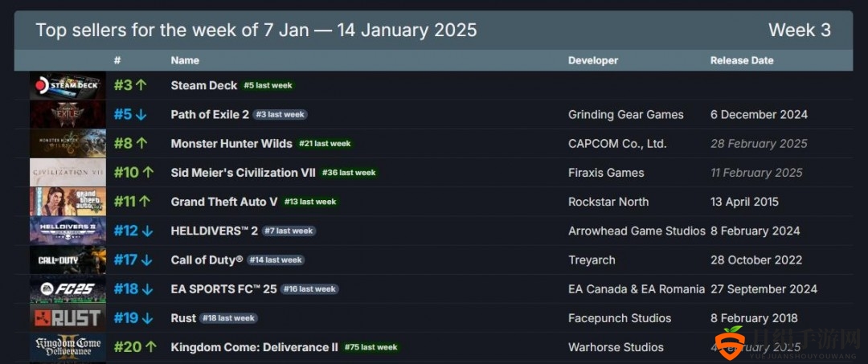
Task: Click the '#13 last week' badge
Action: [310, 202]
